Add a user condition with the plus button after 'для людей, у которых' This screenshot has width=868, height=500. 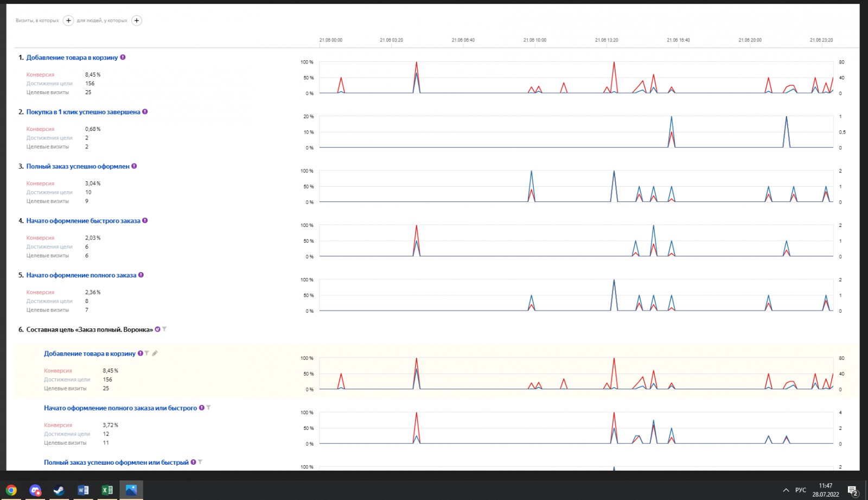(137, 21)
